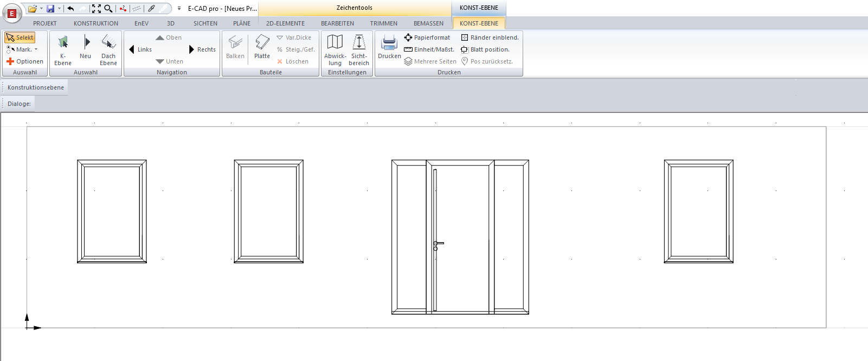Undo the last action via the back arrow
The width and height of the screenshot is (868, 361).
point(70,9)
